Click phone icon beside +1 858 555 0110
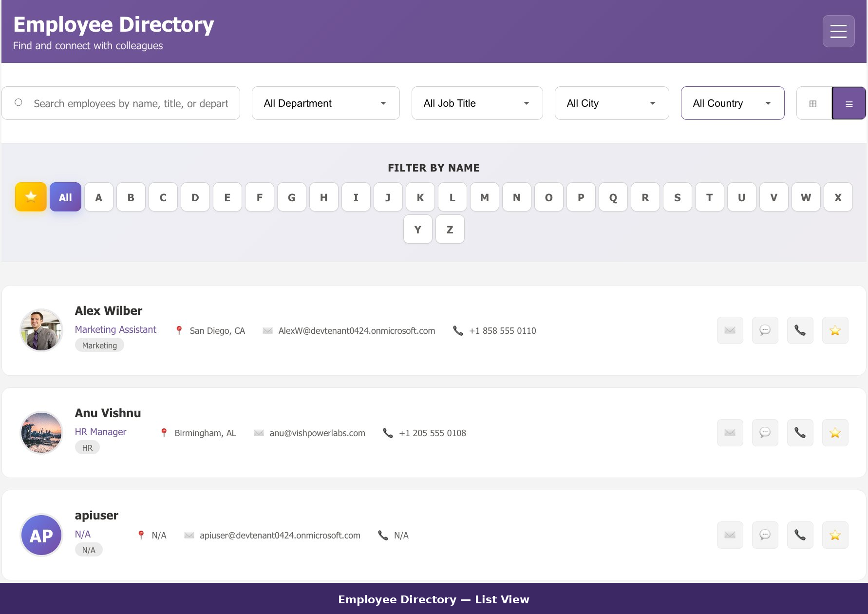The height and width of the screenshot is (614, 868). pyautogui.click(x=458, y=330)
